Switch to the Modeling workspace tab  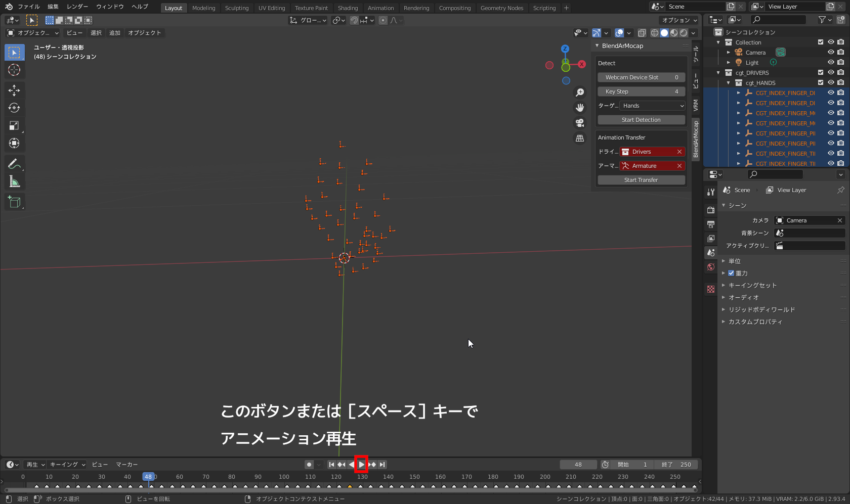pyautogui.click(x=203, y=8)
